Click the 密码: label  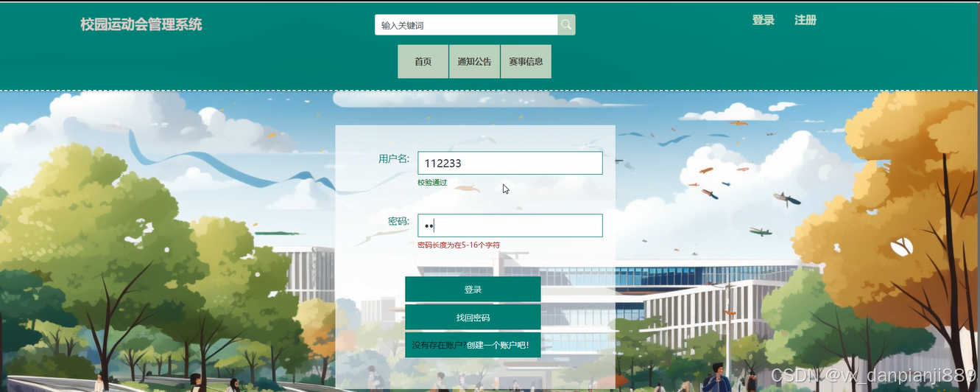point(399,221)
